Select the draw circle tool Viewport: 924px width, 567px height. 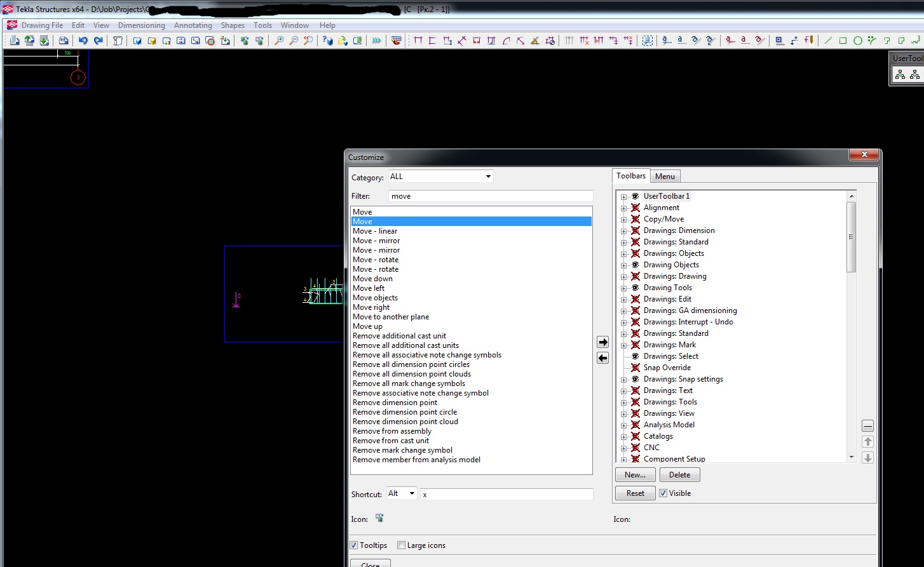pyautogui.click(x=857, y=41)
